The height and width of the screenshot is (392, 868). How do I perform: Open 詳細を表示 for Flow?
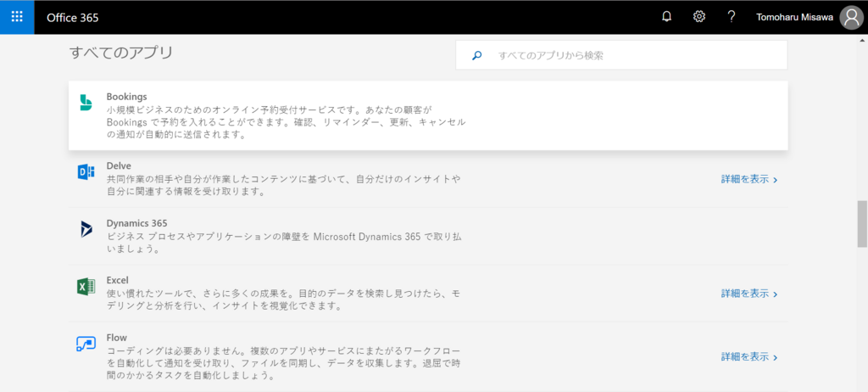pyautogui.click(x=749, y=357)
